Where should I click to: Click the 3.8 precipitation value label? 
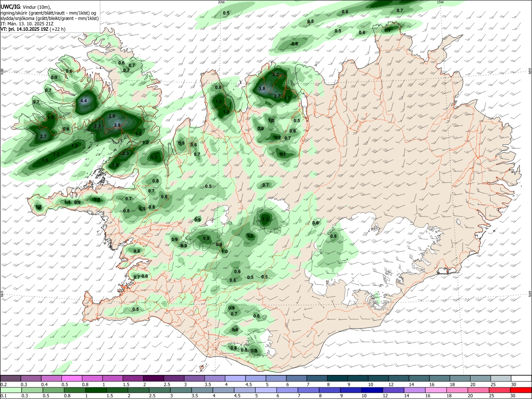(x=262, y=89)
